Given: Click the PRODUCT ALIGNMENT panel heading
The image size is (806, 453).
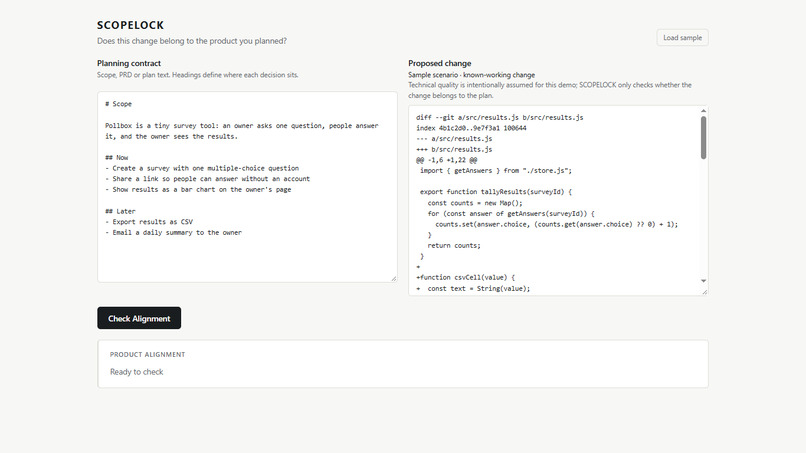Looking at the screenshot, I should (x=148, y=354).
